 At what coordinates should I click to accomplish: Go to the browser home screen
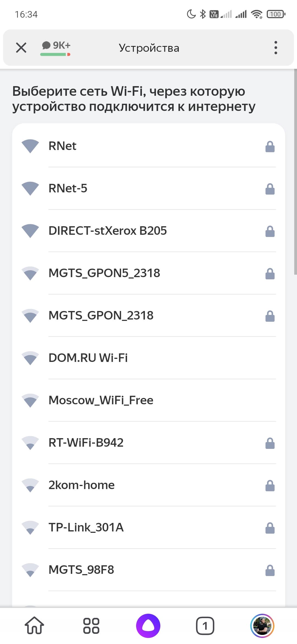(x=35, y=626)
